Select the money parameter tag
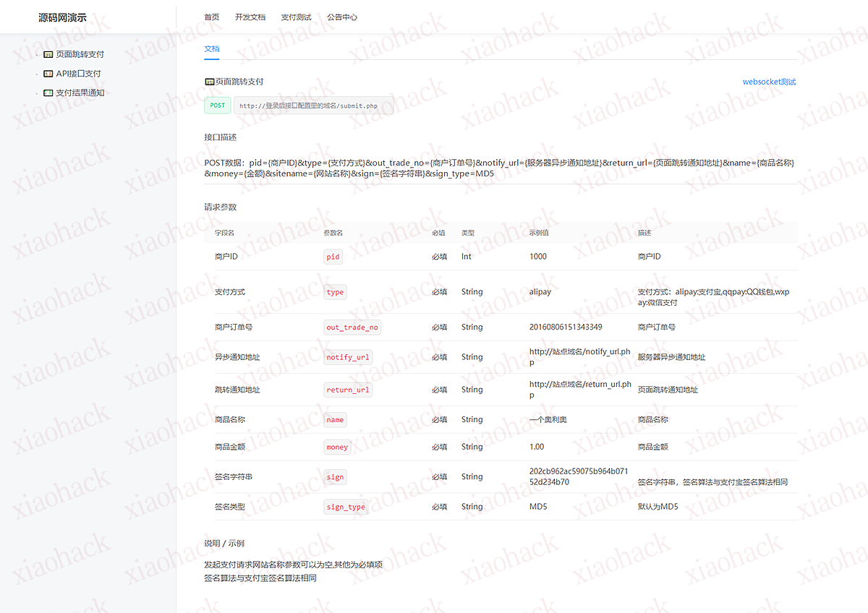 (337, 447)
